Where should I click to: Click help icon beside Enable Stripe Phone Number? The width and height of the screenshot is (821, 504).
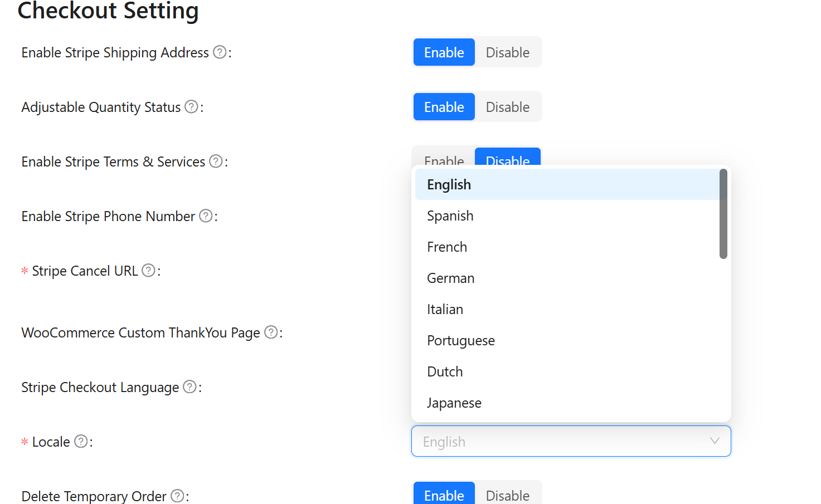206,216
